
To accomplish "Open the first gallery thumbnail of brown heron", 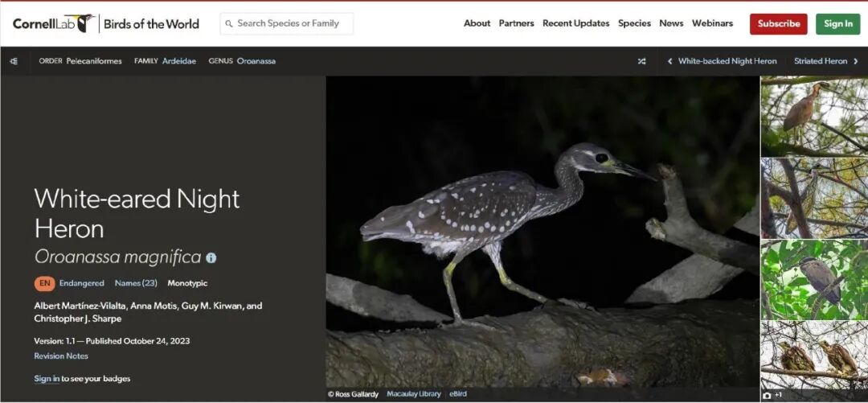I will tap(814, 117).
